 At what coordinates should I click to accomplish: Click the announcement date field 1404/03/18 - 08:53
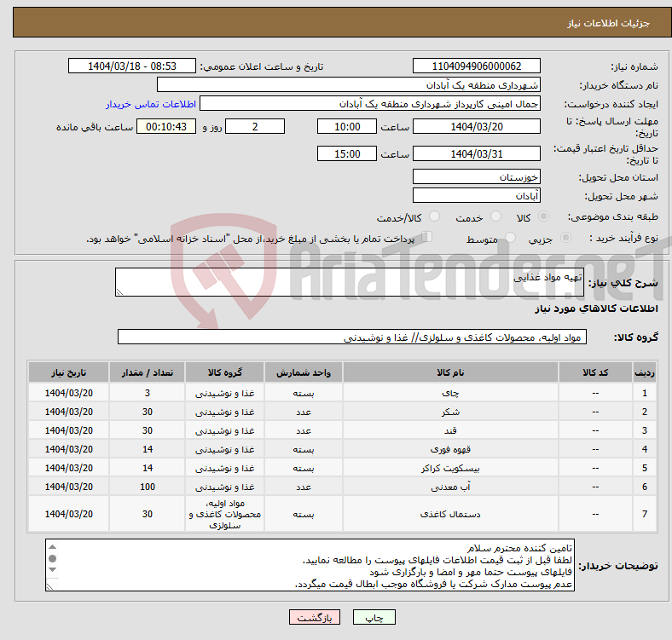click(x=132, y=66)
